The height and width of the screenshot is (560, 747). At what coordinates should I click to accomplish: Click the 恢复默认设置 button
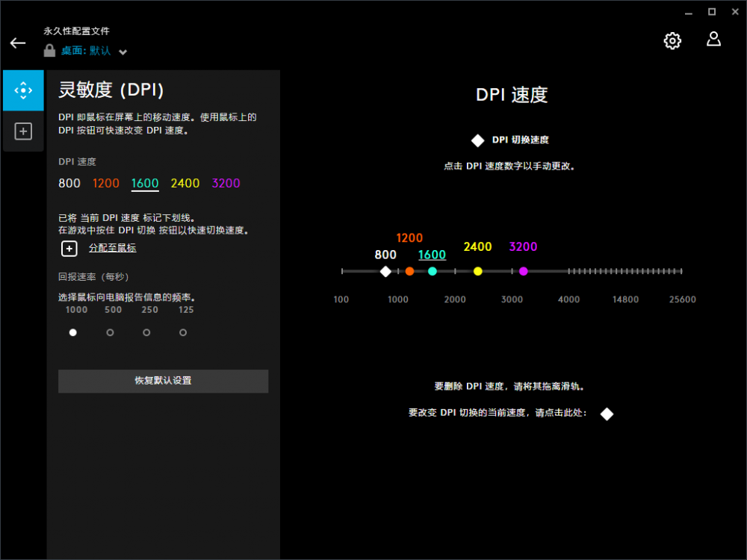163,381
